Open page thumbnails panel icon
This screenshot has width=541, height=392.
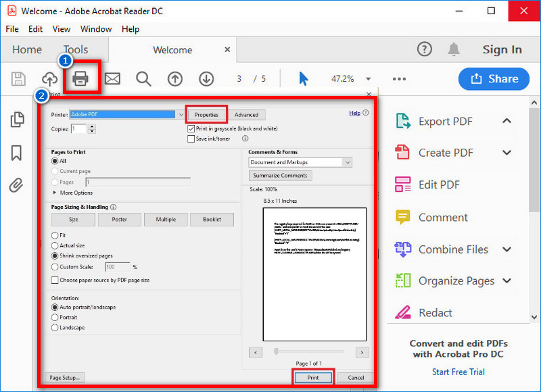click(x=17, y=120)
